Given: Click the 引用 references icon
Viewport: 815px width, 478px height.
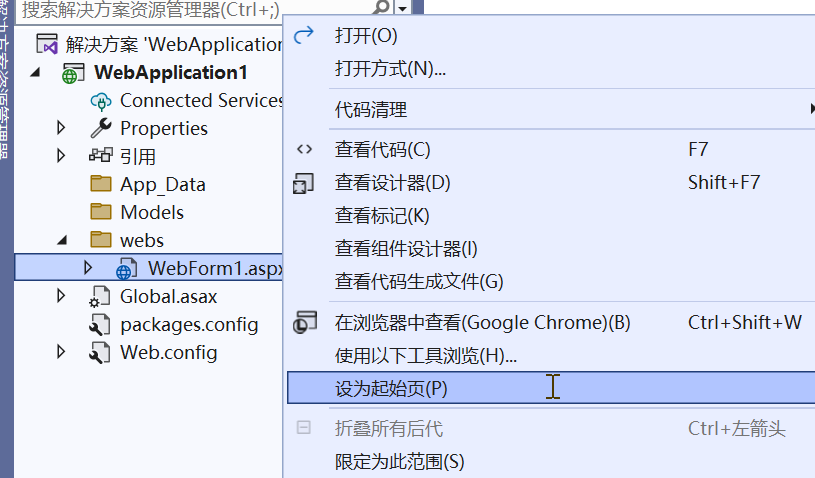Looking at the screenshot, I should click(100, 156).
